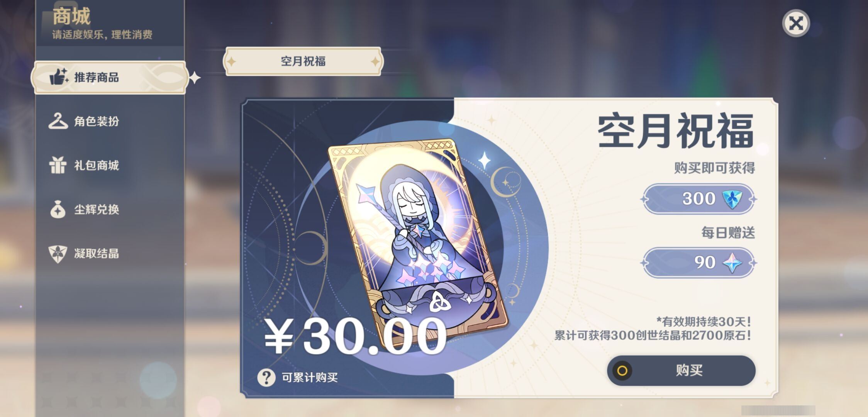Viewport: 868px width, 417px height.
Task: Click the thumbs-up icon beside 推荐商品
Action: 59,76
